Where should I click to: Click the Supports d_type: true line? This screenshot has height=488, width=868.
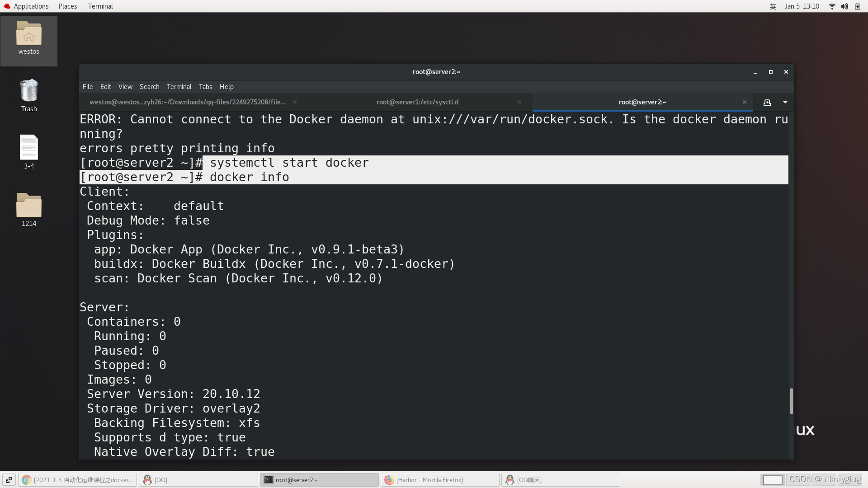[x=170, y=437]
